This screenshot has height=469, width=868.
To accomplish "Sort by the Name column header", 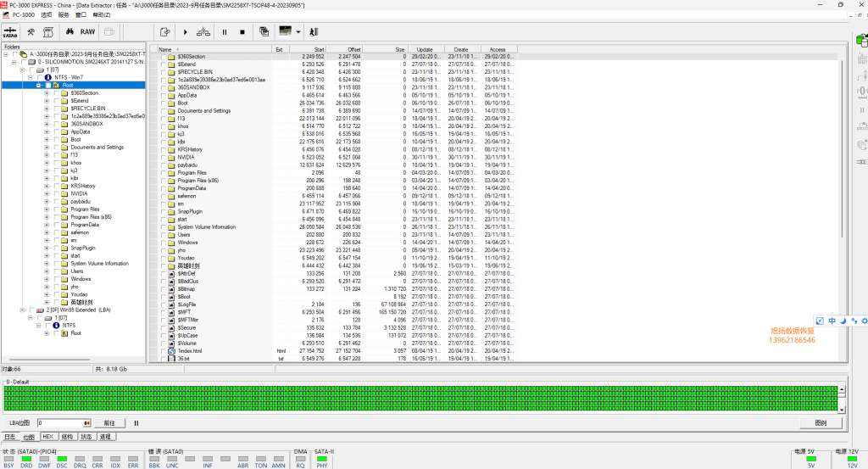I will [214, 49].
